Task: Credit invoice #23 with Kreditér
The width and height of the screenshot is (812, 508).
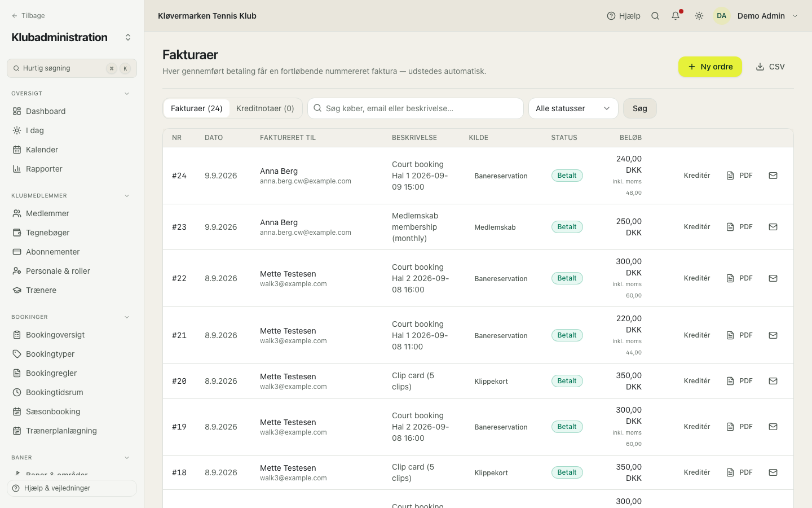Action: click(x=697, y=227)
